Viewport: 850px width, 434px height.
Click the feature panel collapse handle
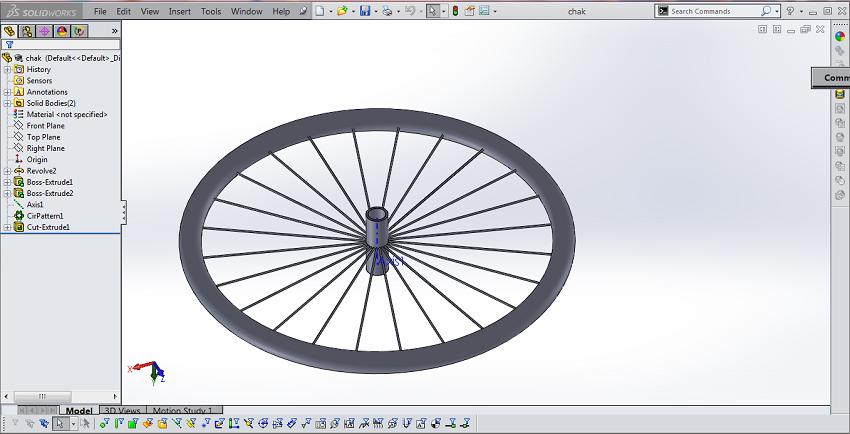tap(124, 212)
